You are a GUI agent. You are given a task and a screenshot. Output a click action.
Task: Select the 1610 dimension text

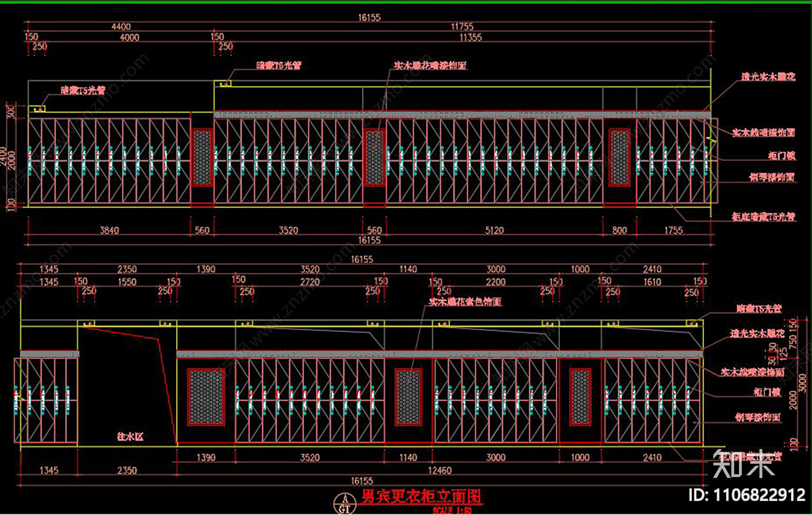pyautogui.click(x=652, y=282)
